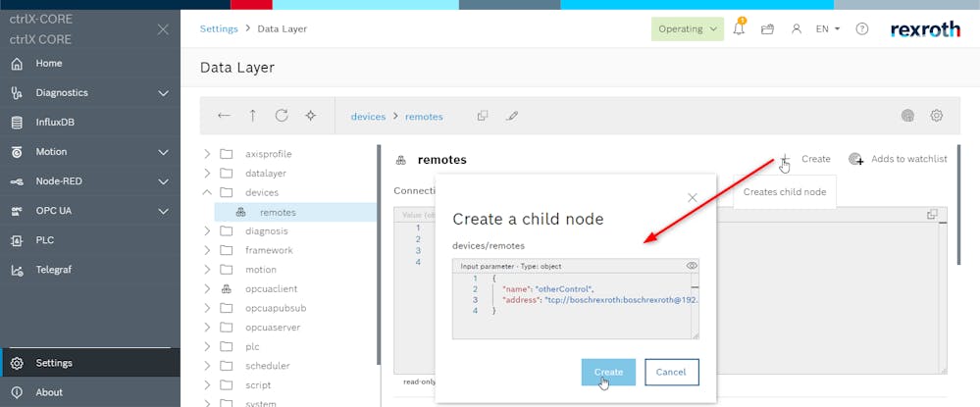Click the up arrow to parent node

click(x=252, y=116)
